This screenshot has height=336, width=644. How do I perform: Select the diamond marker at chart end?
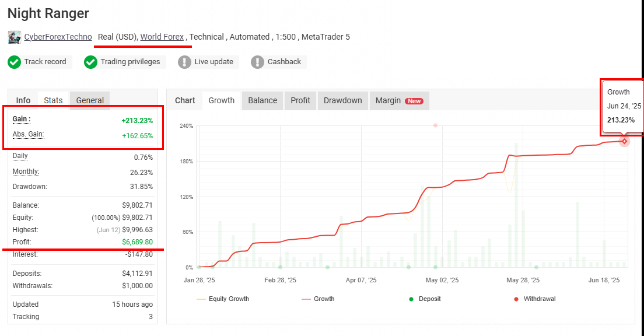624,141
